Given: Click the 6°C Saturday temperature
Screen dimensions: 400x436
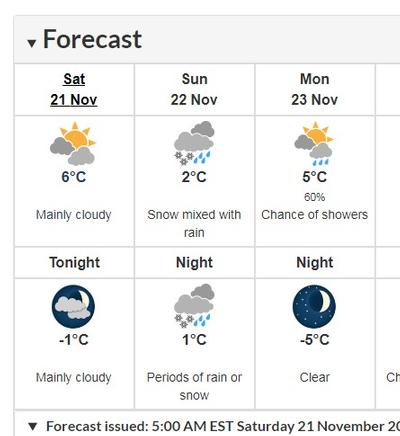Looking at the screenshot, I should click(x=74, y=177).
